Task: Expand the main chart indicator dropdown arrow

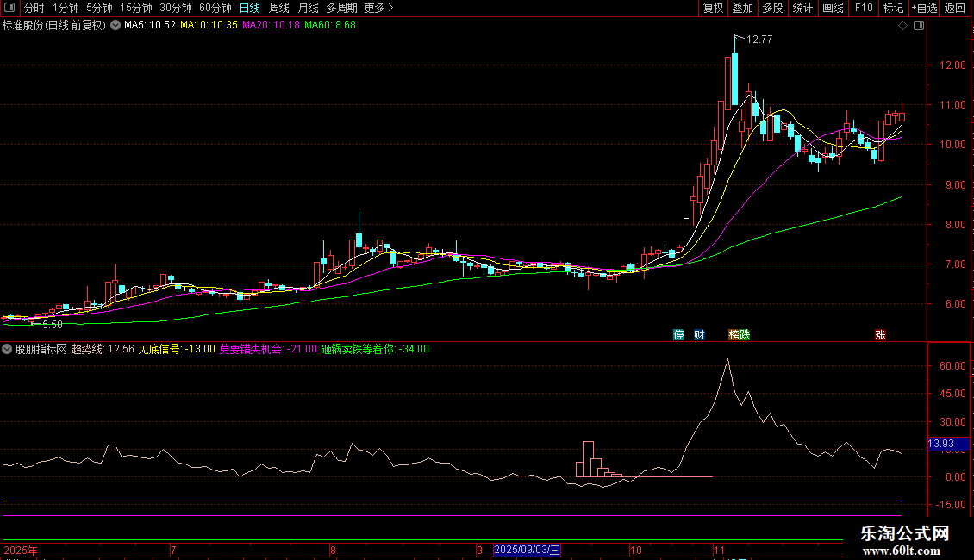Action: [115, 26]
